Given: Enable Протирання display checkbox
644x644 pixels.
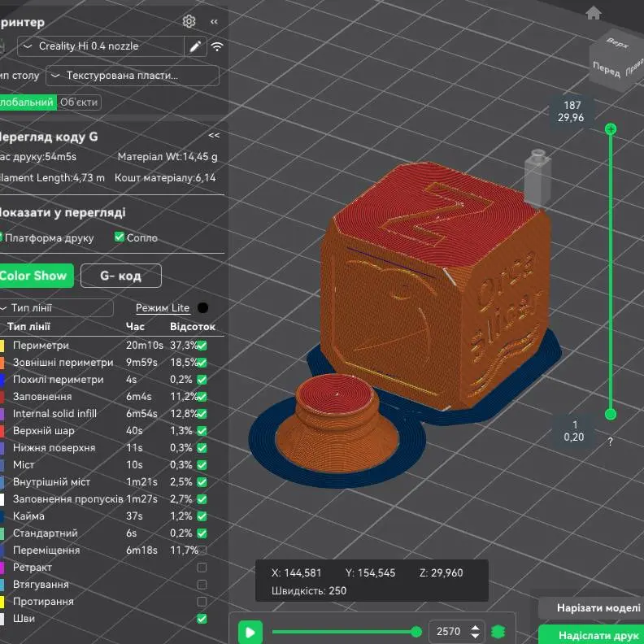Looking at the screenshot, I should click(202, 602).
